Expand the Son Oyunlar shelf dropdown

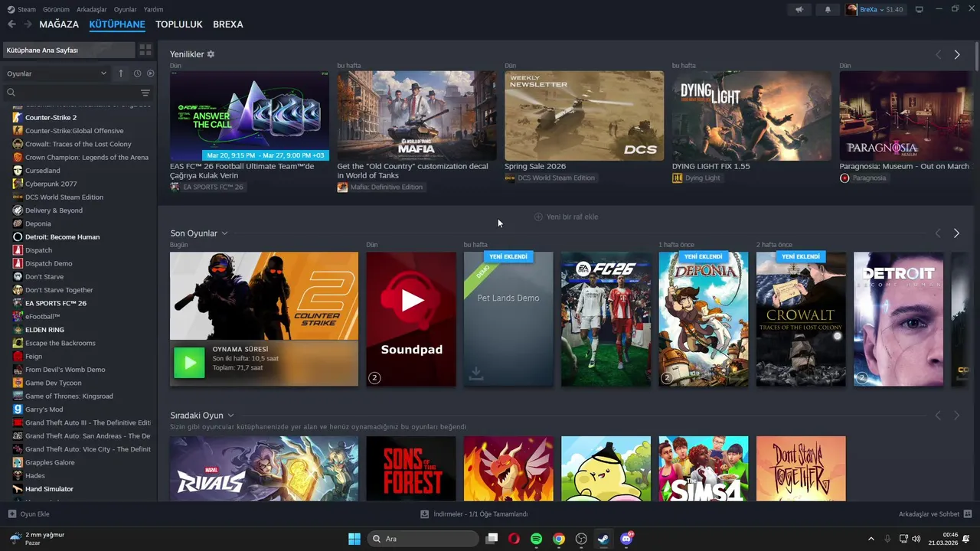(224, 233)
